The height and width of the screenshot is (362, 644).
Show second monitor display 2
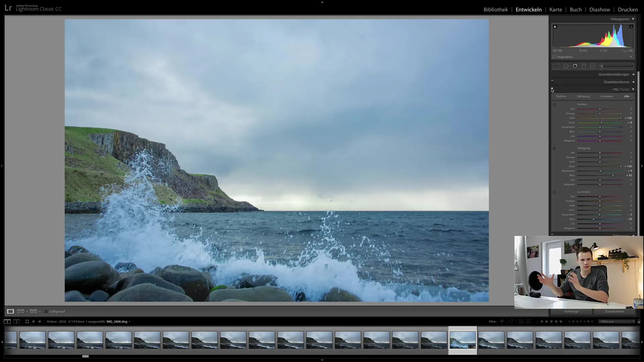pos(16,322)
